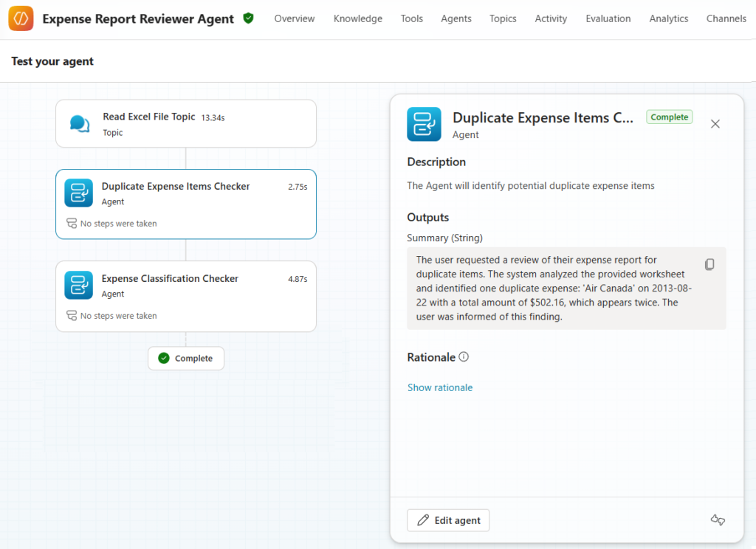Image resolution: width=756 pixels, height=549 pixels.
Task: Click the Complete badge below the workflow
Action: coord(185,358)
